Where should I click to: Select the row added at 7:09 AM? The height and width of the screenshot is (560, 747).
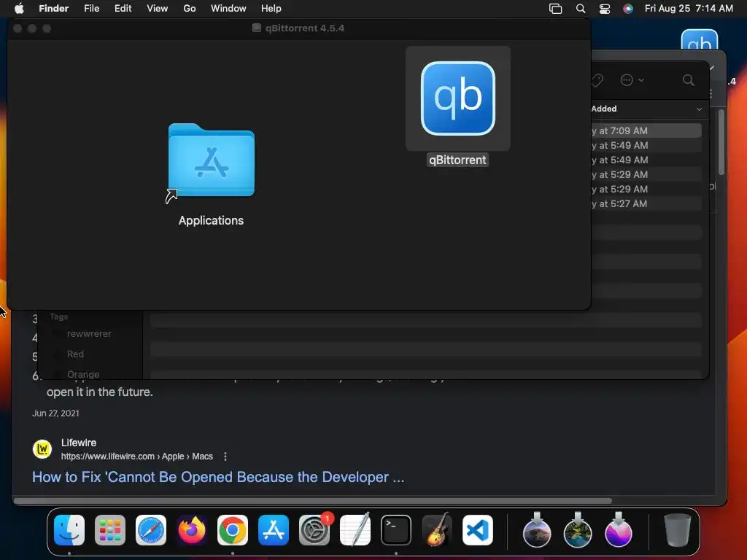click(x=646, y=131)
